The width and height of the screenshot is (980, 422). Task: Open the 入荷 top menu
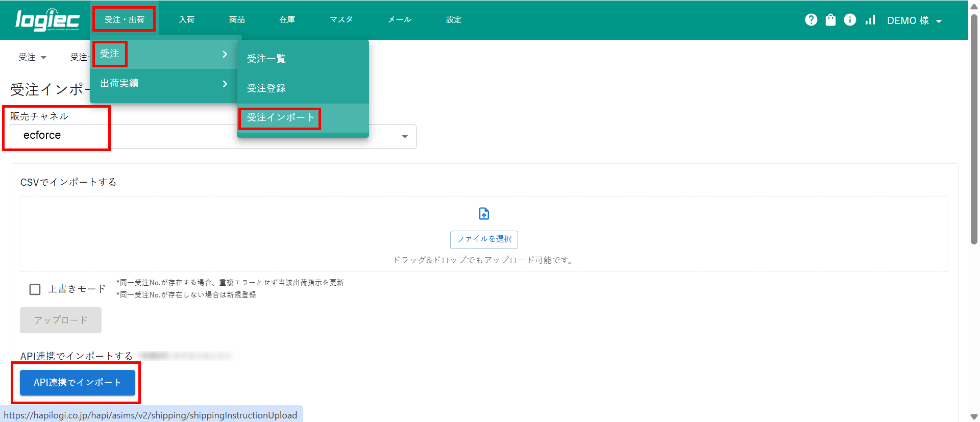[x=187, y=20]
